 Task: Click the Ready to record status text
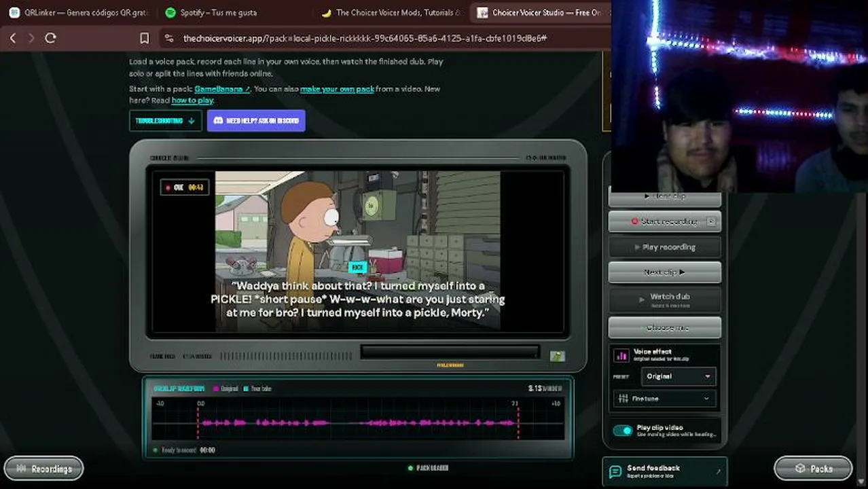(x=179, y=450)
